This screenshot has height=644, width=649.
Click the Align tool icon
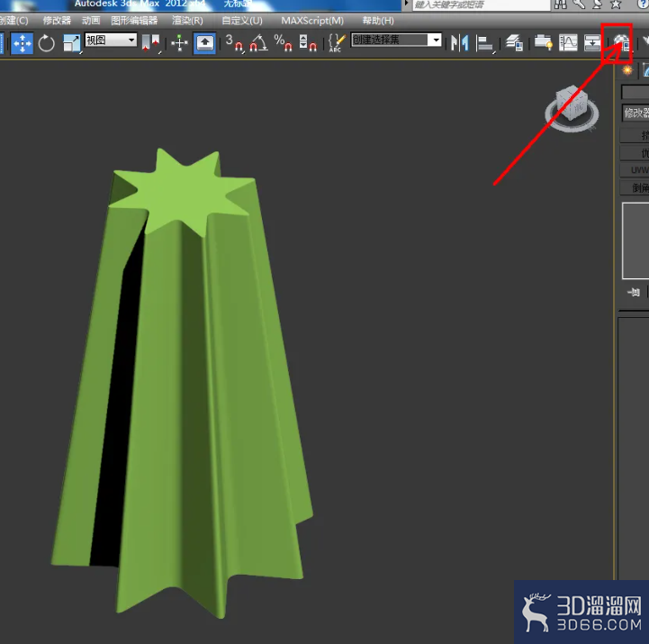(484, 42)
